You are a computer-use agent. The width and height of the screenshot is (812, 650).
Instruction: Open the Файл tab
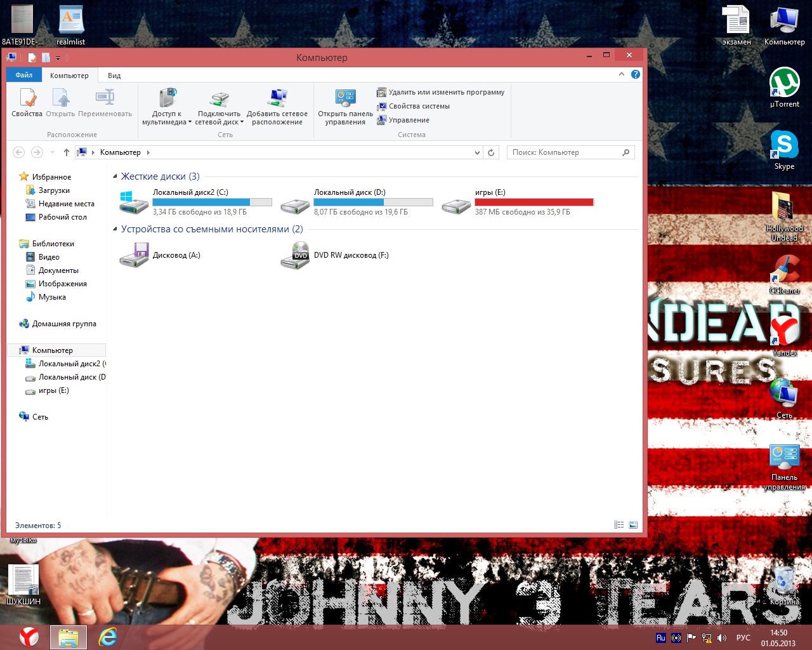click(24, 75)
